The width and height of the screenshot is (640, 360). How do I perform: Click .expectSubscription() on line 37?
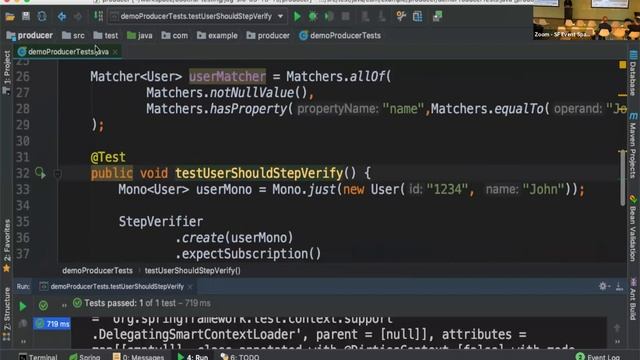pos(248,254)
